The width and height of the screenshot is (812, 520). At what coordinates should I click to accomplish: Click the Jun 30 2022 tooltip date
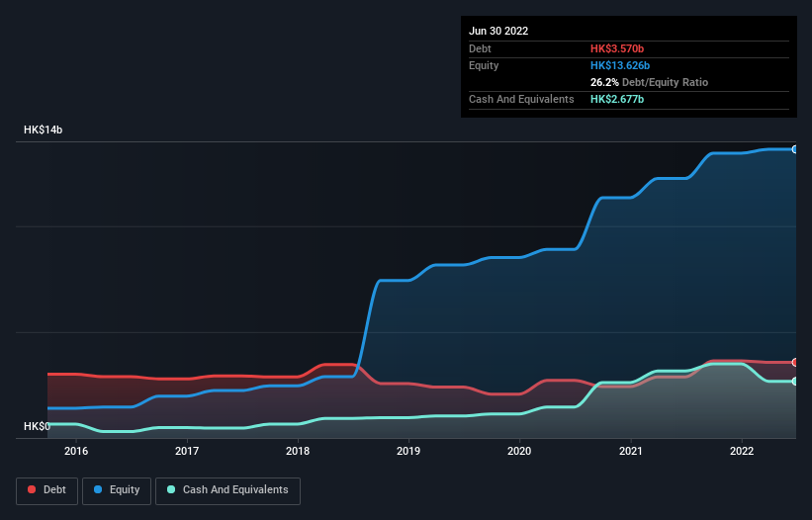click(498, 31)
